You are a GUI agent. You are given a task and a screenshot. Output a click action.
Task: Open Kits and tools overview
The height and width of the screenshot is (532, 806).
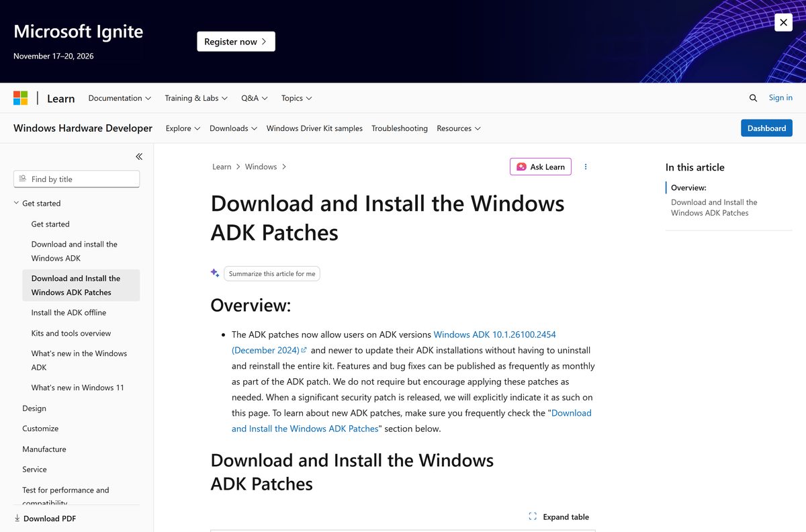click(x=71, y=333)
